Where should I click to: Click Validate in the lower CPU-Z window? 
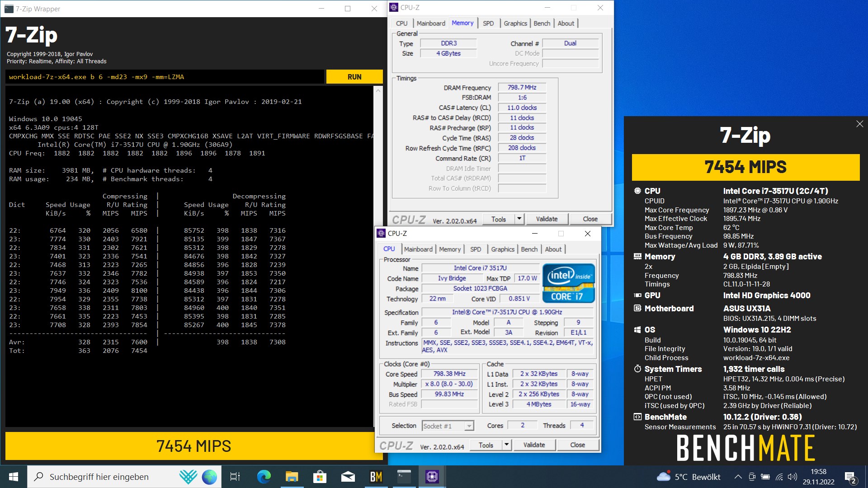click(x=534, y=445)
